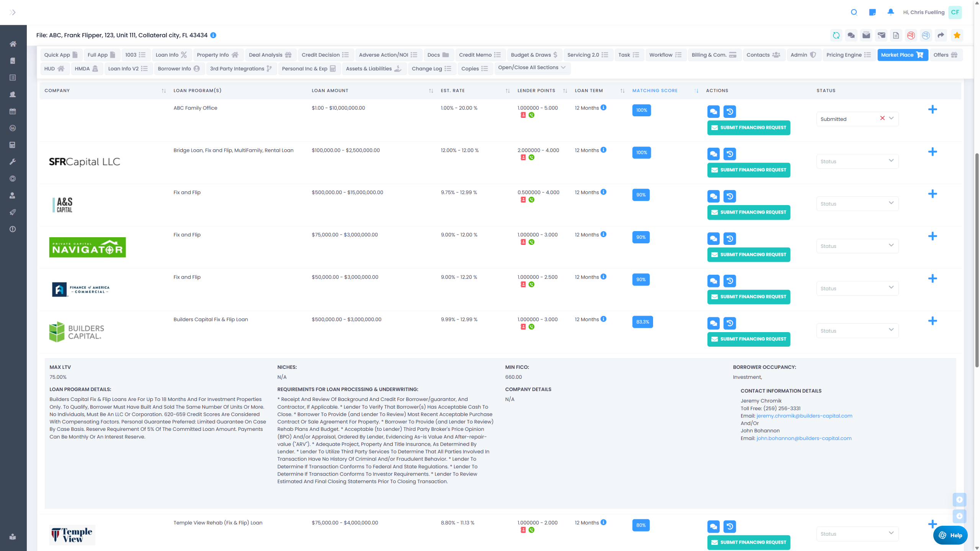Open chat for the SFRCapital LLC row
The image size is (980, 551).
[713, 154]
